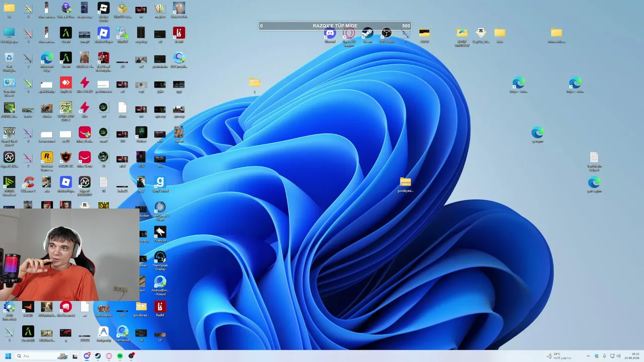The image size is (644, 362).
Task: Open the ASUS CPU-Z desktop shortcut
Action: [x=65, y=112]
